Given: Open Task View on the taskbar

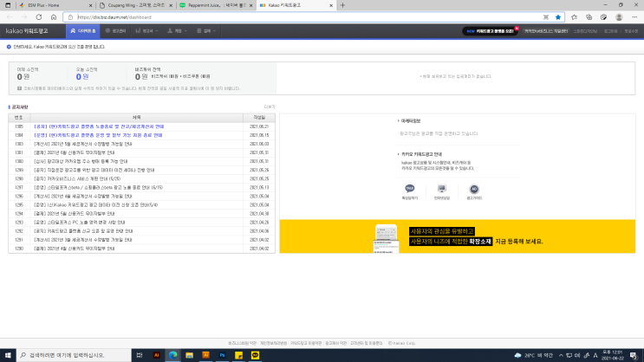Looking at the screenshot, I should [x=140, y=355].
